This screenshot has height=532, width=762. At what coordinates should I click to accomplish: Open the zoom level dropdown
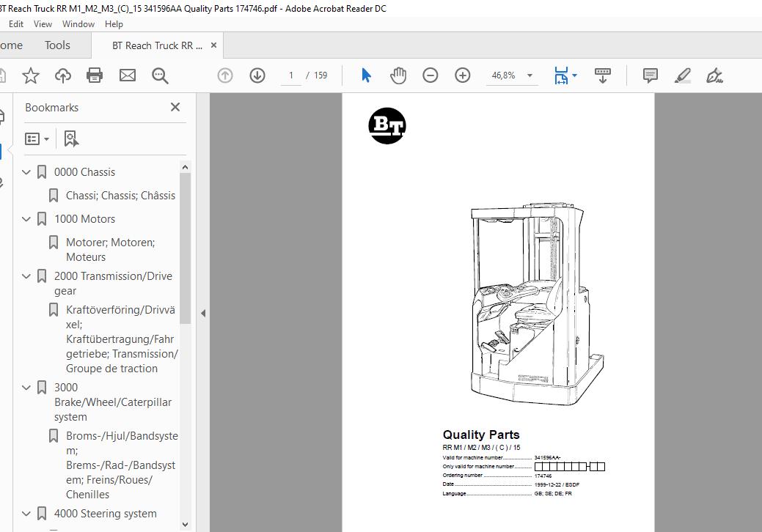tap(530, 75)
